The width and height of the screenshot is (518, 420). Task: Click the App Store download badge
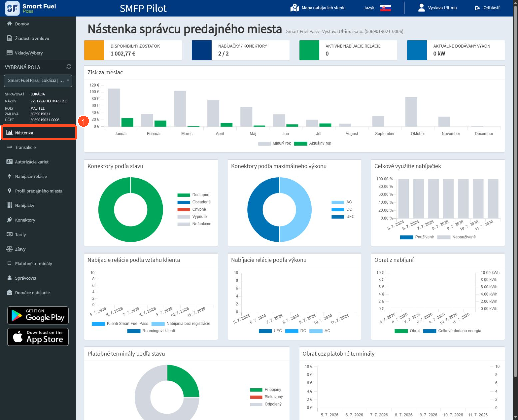click(x=38, y=337)
